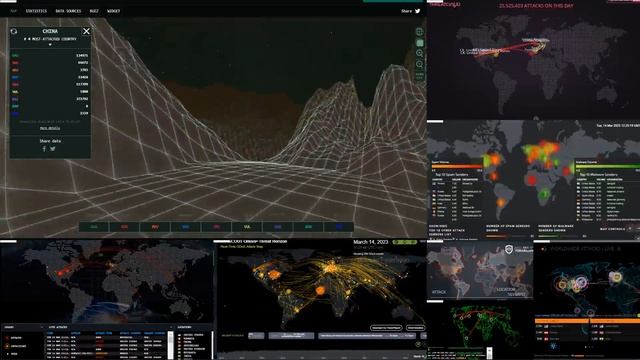Click the Twitter bird icon beside Share in the header
This screenshot has height=360, width=640.
(x=418, y=11)
